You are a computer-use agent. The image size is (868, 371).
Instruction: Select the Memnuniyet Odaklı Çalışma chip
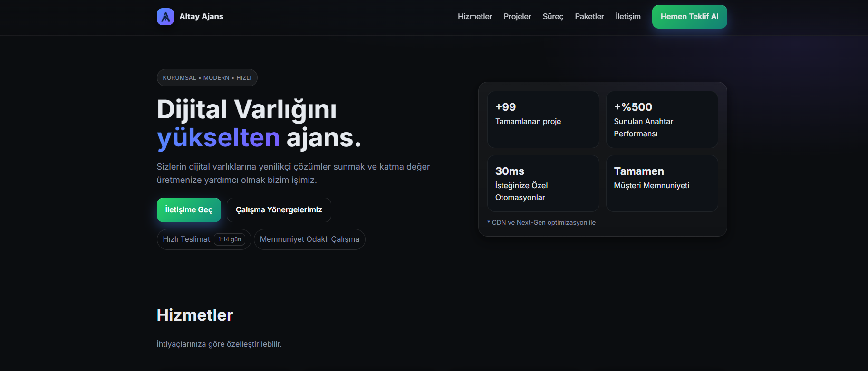309,239
